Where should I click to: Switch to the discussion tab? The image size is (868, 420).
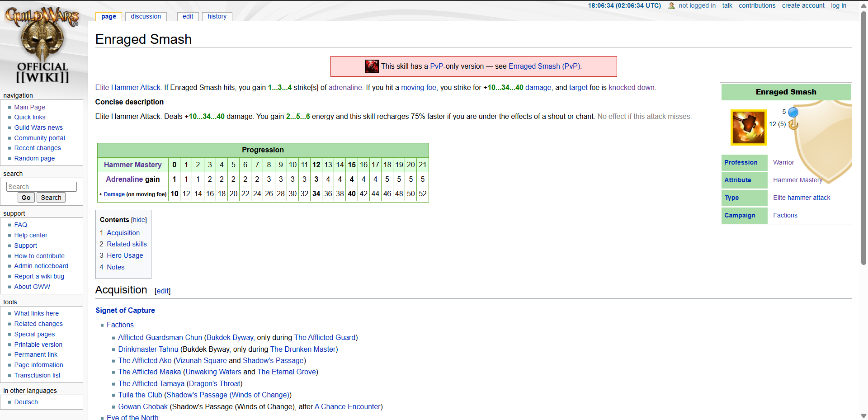tap(146, 16)
